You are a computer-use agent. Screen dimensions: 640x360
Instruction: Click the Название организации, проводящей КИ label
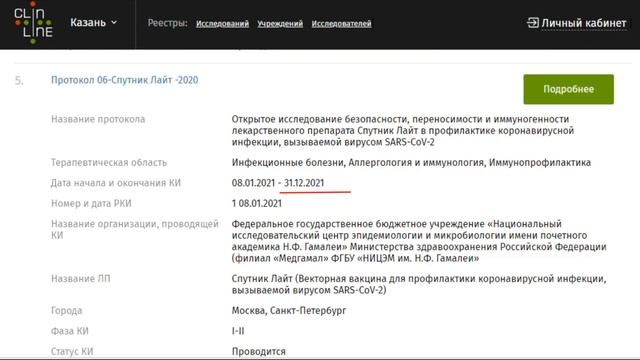(x=135, y=229)
